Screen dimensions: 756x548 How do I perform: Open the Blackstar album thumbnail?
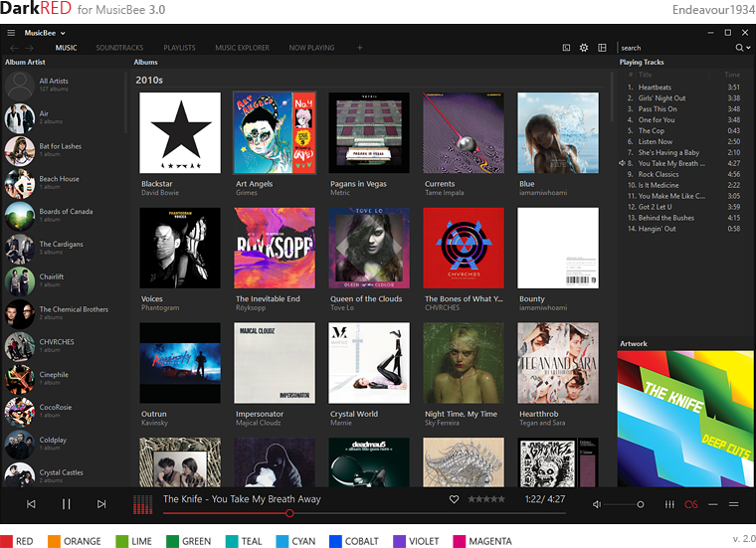point(180,133)
